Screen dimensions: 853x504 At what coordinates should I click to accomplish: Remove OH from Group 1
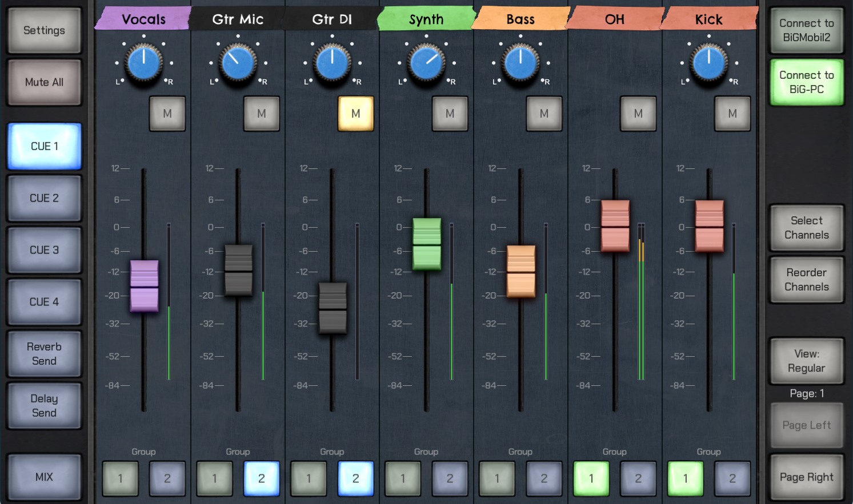pos(591,478)
